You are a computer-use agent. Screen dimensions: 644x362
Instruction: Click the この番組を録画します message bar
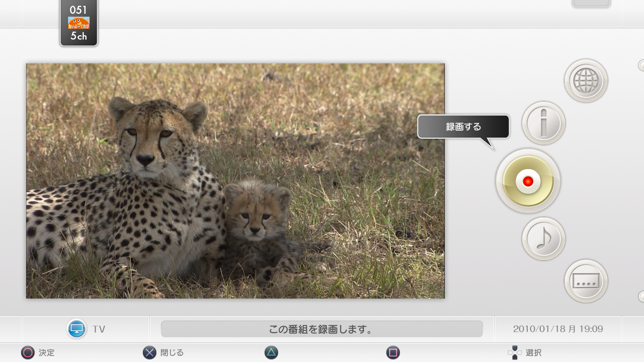point(322,329)
